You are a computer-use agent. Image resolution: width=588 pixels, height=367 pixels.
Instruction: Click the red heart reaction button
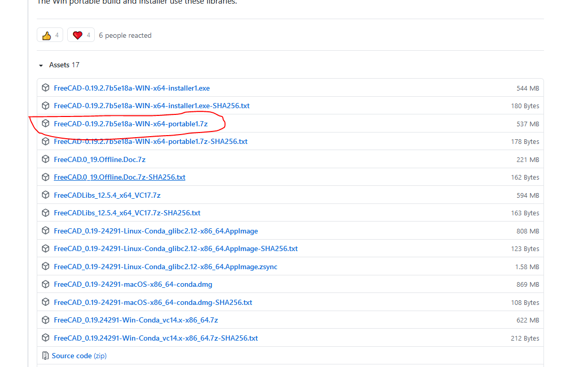pyautogui.click(x=81, y=35)
